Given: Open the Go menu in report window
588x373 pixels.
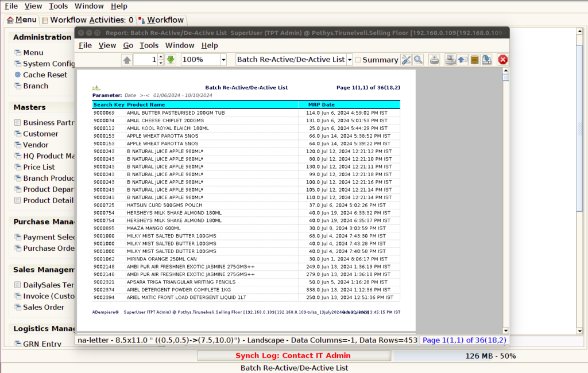Looking at the screenshot, I should pos(128,45).
